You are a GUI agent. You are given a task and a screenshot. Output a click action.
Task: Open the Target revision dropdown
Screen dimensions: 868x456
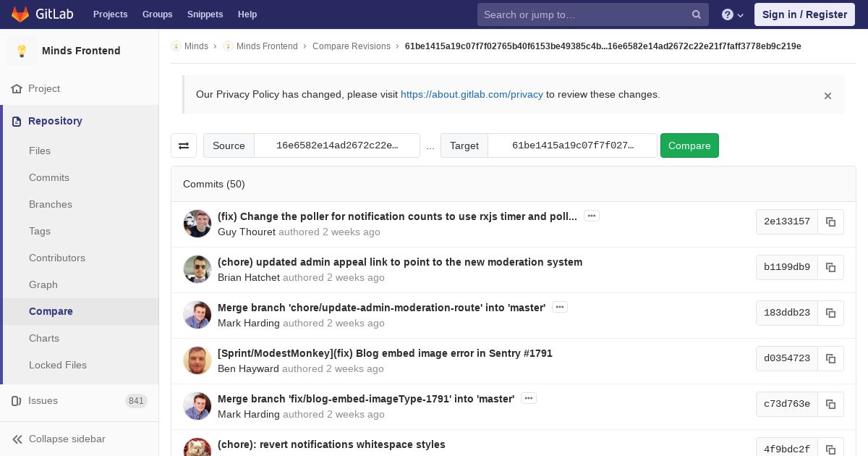click(573, 145)
